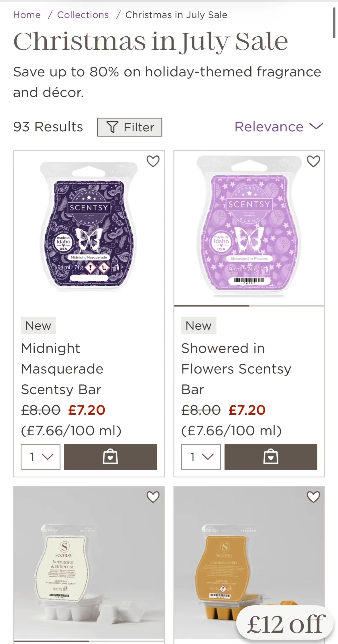Open quantity dropdown for Midnight Masquerade
Viewport: 338px width, 644px height.
(x=40, y=457)
